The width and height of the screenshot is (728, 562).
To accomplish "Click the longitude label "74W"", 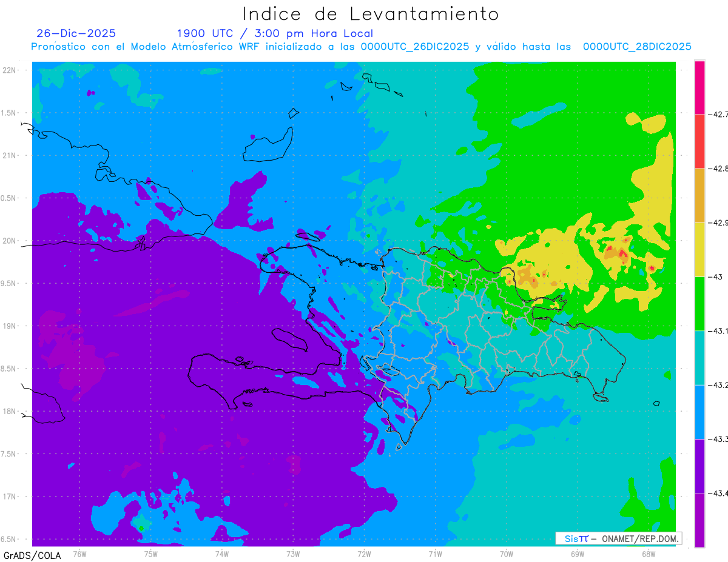I will [221, 554].
